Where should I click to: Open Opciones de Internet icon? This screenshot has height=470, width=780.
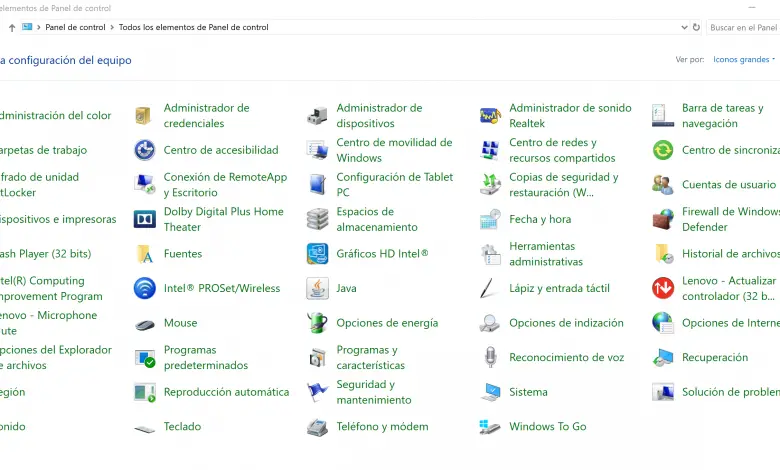click(x=663, y=323)
